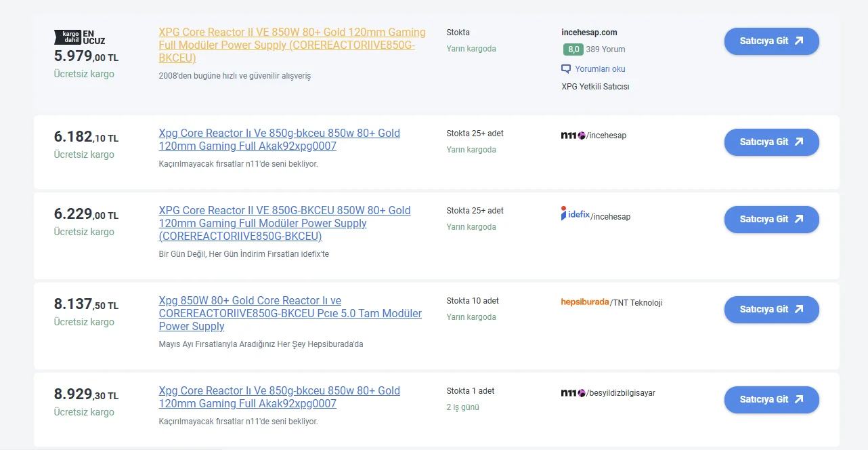The width and height of the screenshot is (868, 450).
Task: Click the 'Yorumları oku' link
Action: tap(600, 69)
